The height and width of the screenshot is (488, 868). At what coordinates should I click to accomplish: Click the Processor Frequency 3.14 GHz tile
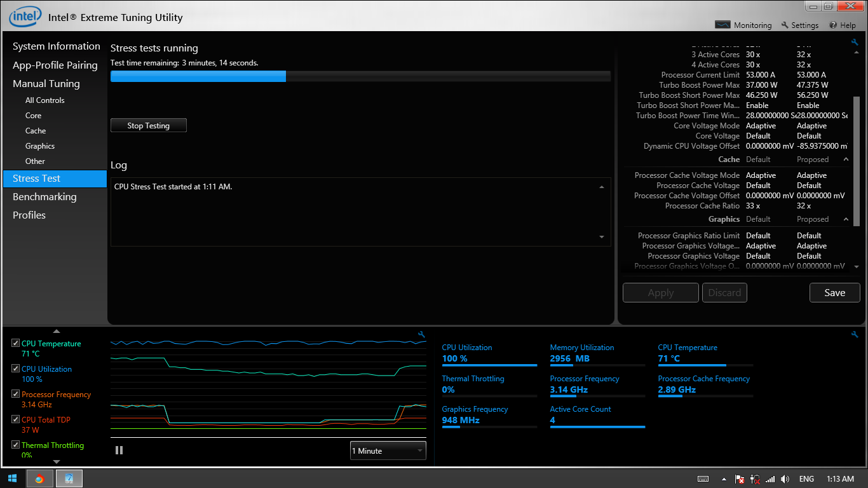click(597, 386)
